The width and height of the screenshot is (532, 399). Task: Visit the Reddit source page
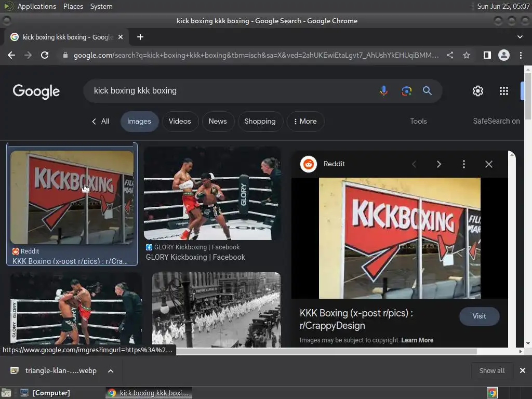(479, 316)
